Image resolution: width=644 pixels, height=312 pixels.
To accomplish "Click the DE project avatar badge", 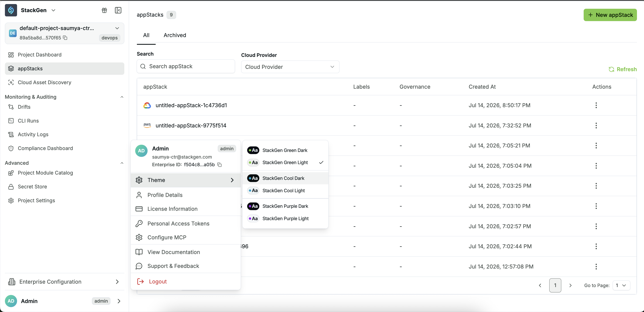I will click(13, 33).
